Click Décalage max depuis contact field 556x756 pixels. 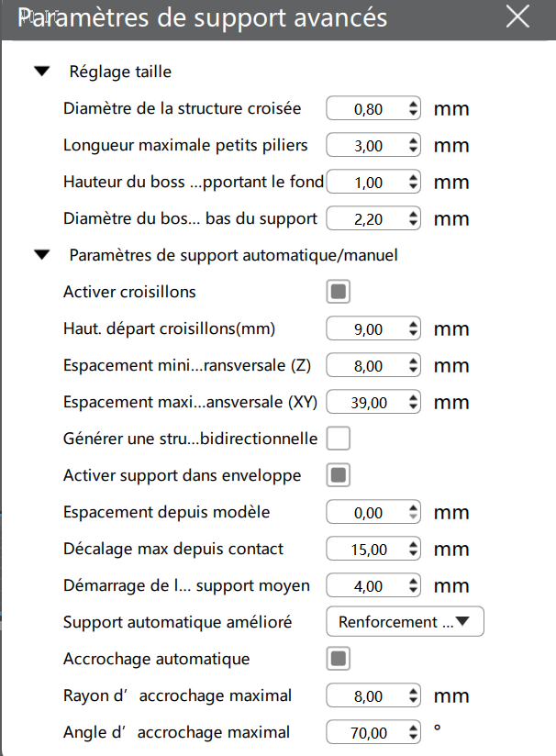pyautogui.click(x=367, y=550)
